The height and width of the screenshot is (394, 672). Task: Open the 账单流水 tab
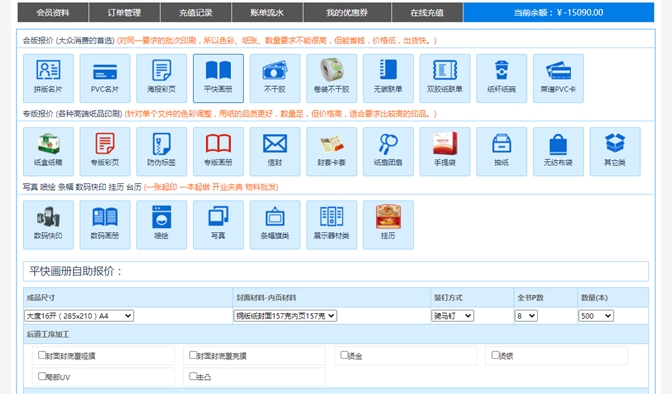267,12
